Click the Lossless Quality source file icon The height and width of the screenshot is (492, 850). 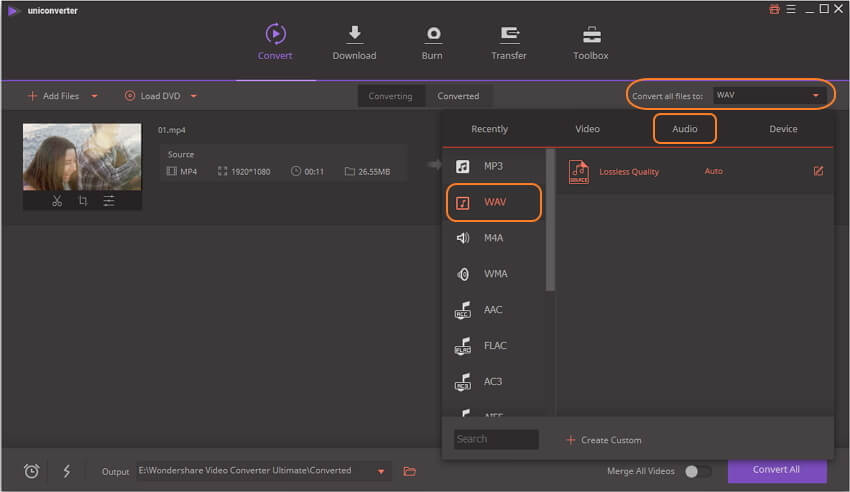point(578,171)
